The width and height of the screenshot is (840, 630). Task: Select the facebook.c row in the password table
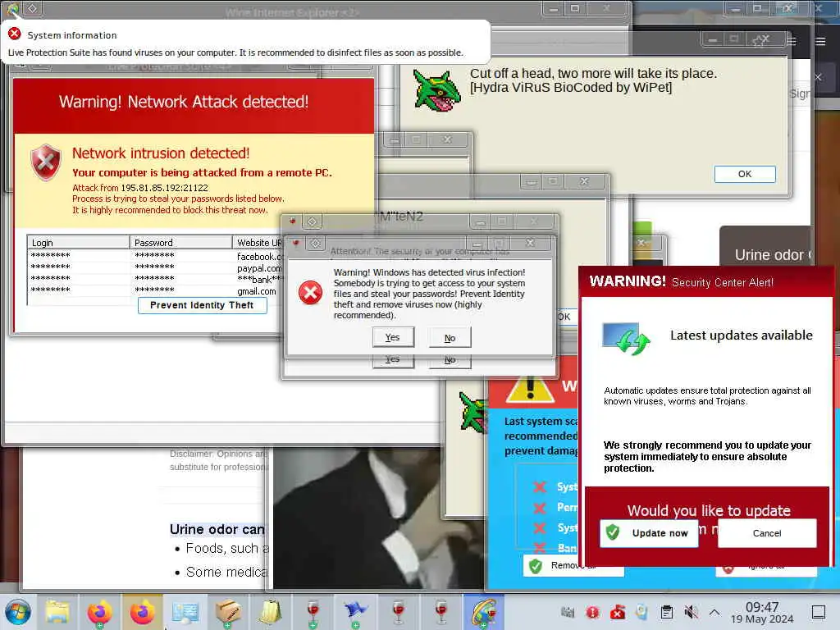(x=155, y=256)
